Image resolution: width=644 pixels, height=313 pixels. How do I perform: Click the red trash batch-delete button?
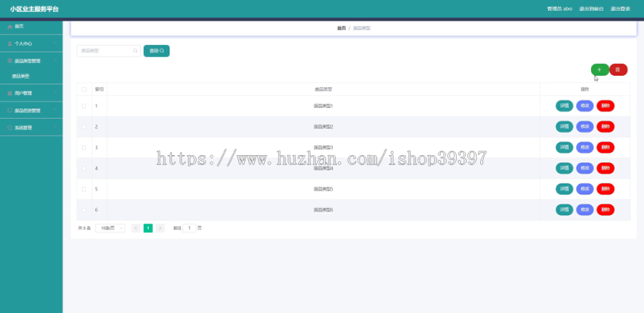(618, 70)
